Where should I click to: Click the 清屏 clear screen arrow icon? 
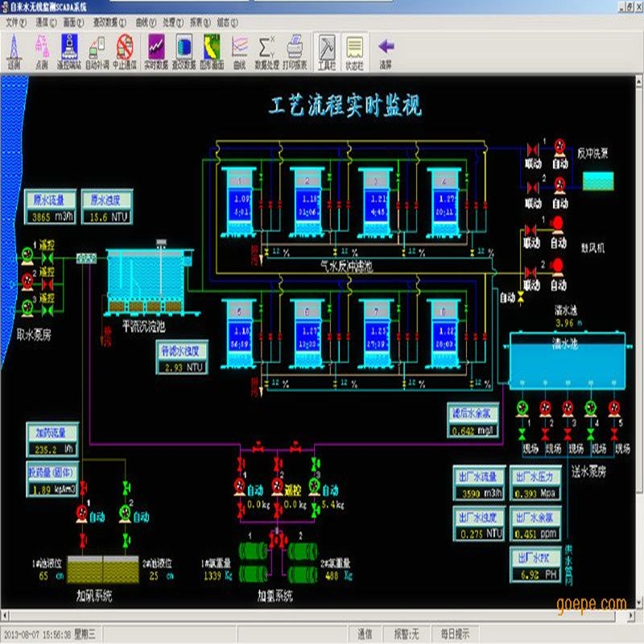click(x=386, y=48)
